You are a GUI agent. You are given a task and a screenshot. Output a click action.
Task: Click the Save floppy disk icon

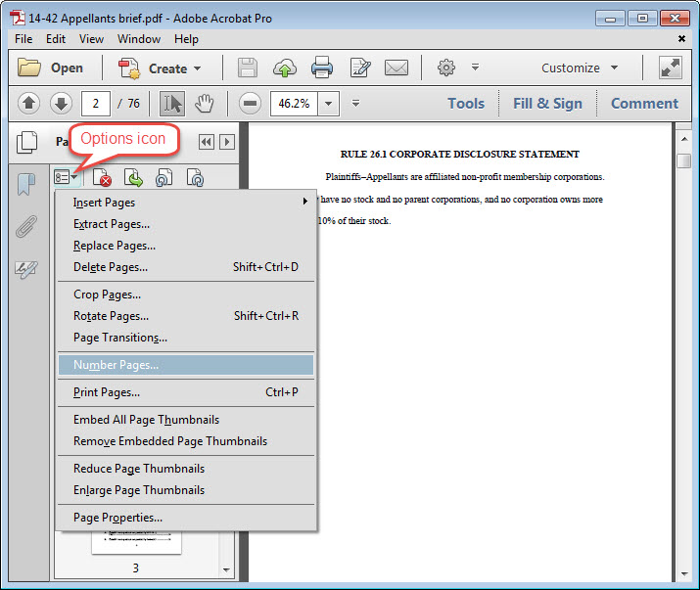(248, 68)
